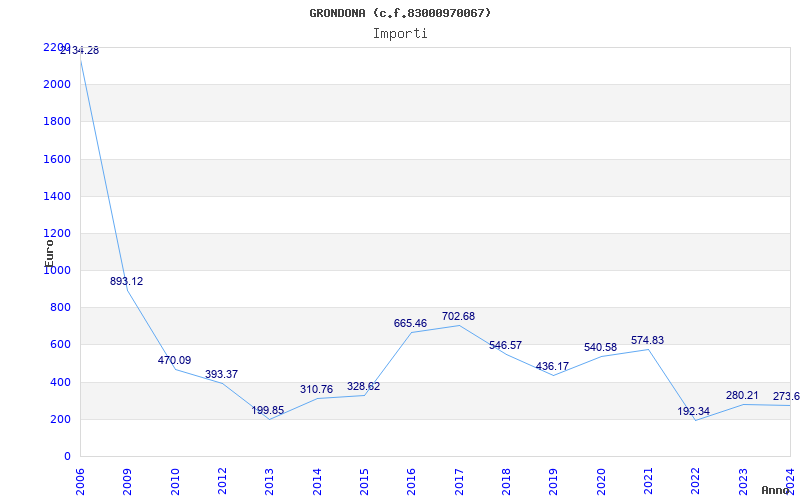Select the 0 y-axis tick label
This screenshot has width=800, height=500.
[x=67, y=456]
